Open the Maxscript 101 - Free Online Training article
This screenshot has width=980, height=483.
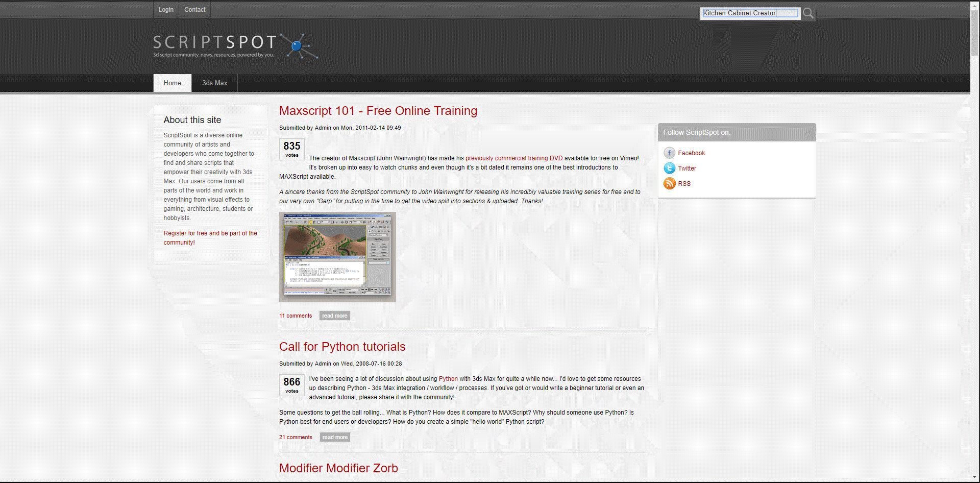pyautogui.click(x=378, y=111)
